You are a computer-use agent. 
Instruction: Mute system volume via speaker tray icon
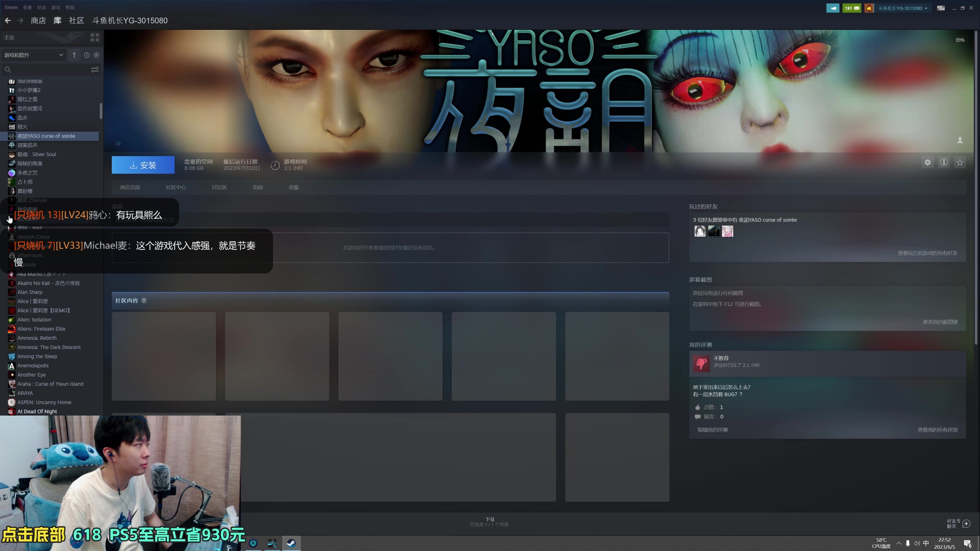916,543
